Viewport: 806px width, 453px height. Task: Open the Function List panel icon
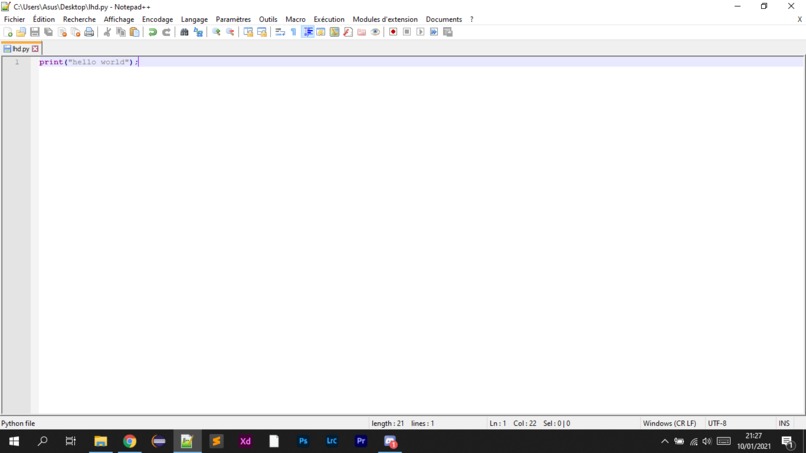pyautogui.click(x=348, y=32)
